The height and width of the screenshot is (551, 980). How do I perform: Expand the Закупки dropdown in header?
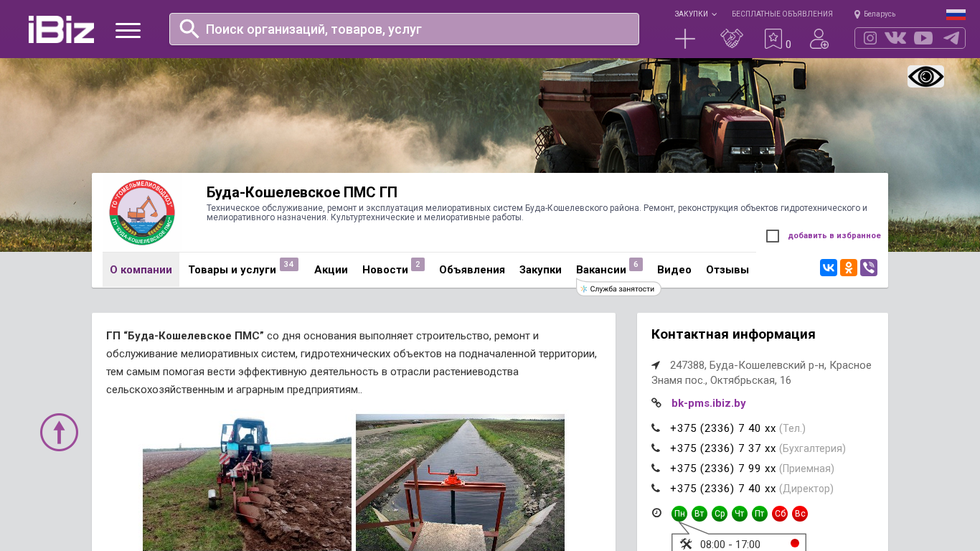tap(695, 14)
